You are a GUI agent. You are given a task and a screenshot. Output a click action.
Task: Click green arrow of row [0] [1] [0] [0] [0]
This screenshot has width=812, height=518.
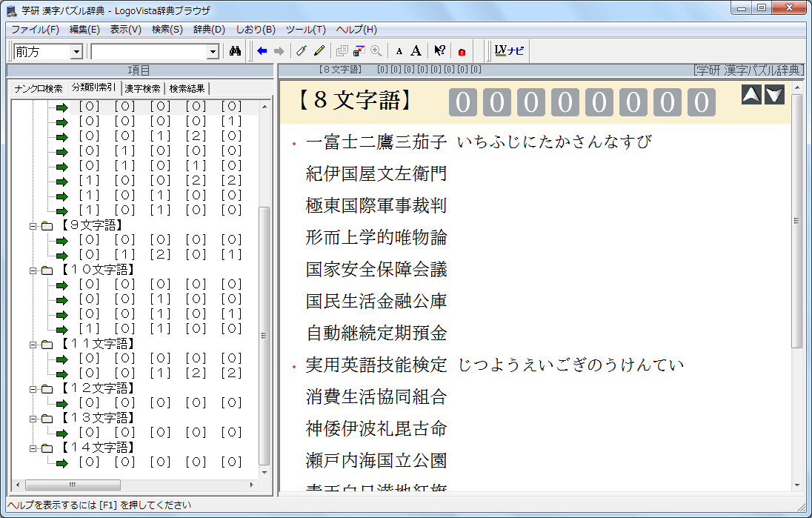(x=62, y=152)
